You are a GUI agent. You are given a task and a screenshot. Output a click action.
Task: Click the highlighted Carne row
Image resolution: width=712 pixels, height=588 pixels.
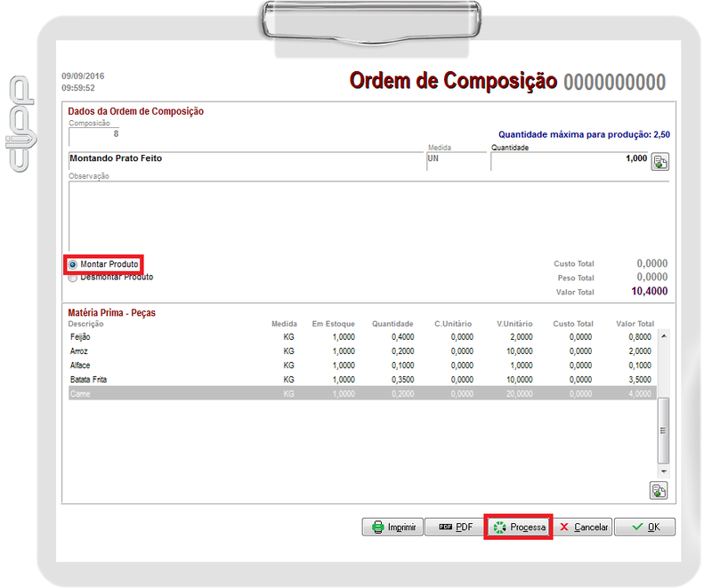[x=267, y=393]
